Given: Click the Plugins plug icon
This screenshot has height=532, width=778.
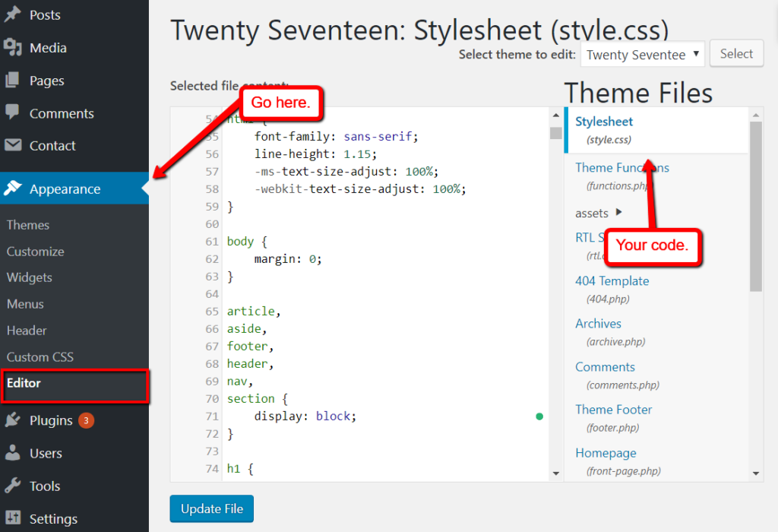Looking at the screenshot, I should 12,420.
